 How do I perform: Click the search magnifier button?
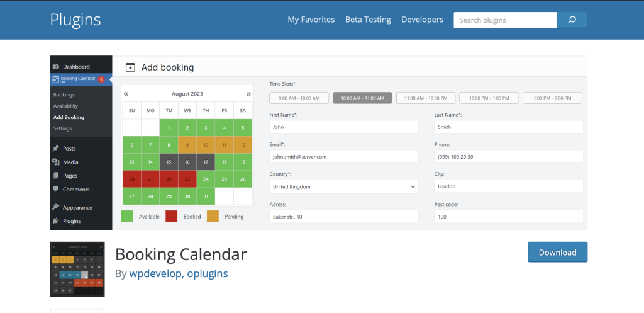tap(572, 20)
